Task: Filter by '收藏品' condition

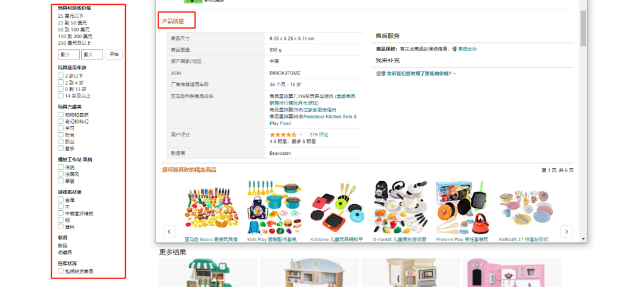Action: point(65,252)
